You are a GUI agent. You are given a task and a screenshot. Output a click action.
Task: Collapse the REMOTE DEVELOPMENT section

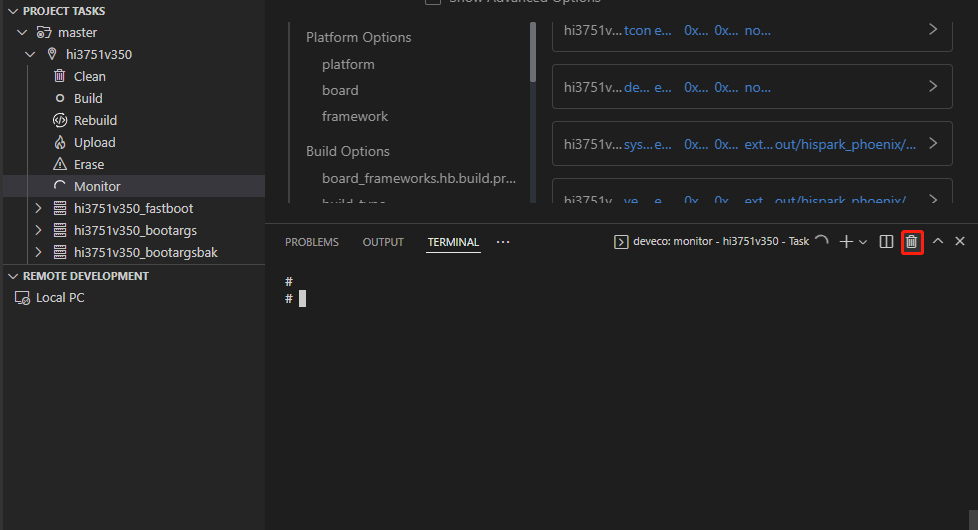pyautogui.click(x=12, y=276)
